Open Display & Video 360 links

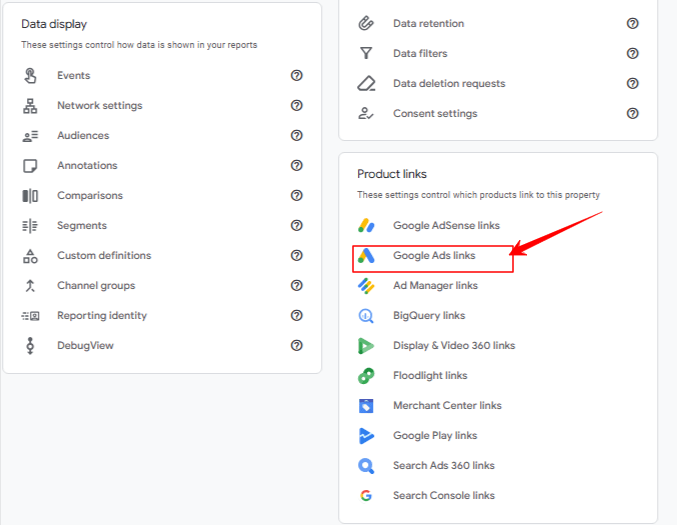454,345
